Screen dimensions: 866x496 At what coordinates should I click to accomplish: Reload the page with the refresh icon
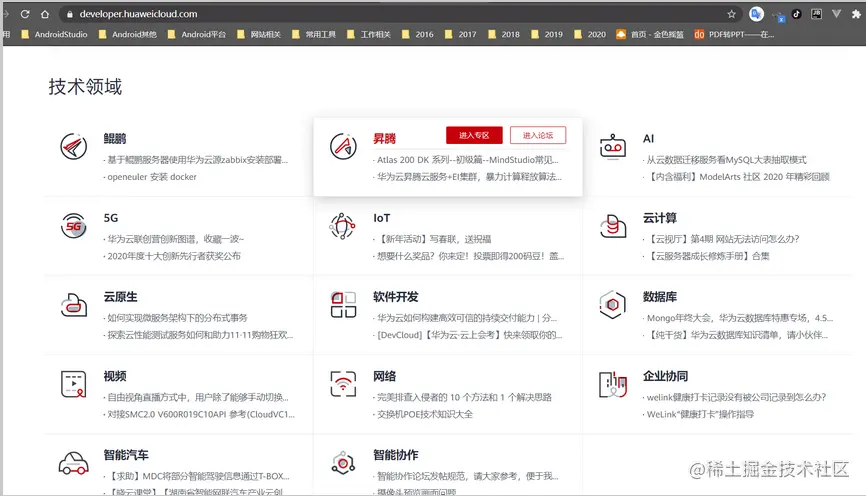[x=25, y=14]
